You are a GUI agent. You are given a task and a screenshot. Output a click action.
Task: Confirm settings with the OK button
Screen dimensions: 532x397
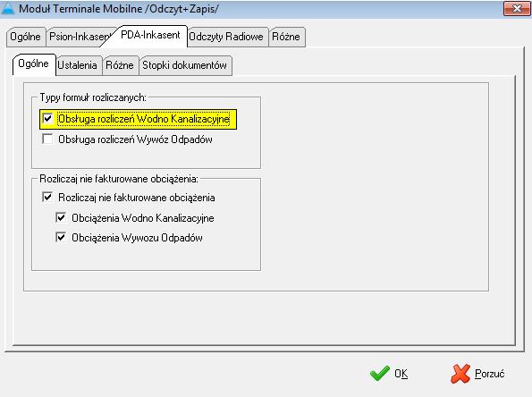(x=390, y=374)
